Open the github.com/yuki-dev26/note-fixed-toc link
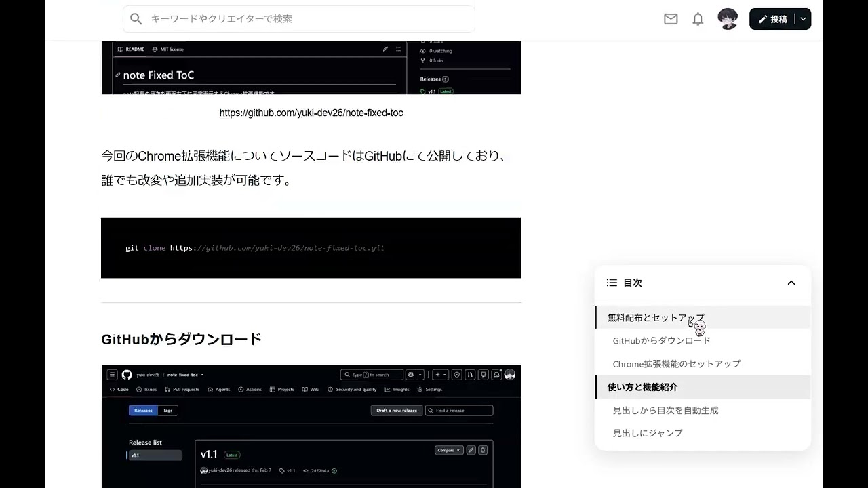 coord(311,113)
